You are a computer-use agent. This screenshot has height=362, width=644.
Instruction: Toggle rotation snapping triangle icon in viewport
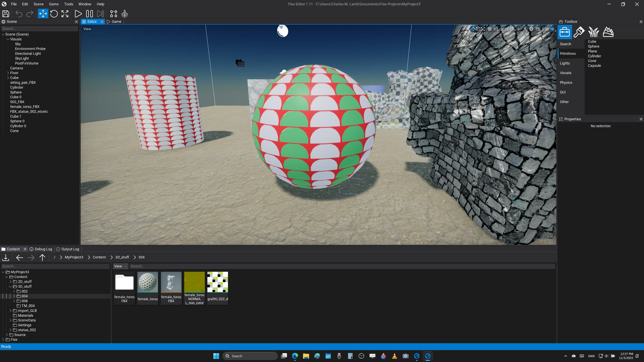[x=501, y=29]
